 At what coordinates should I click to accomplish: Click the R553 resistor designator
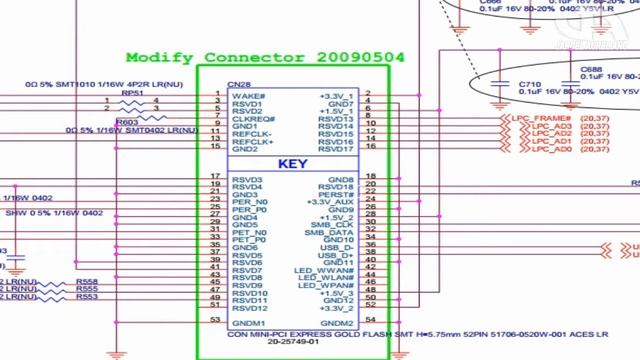pyautogui.click(x=87, y=297)
